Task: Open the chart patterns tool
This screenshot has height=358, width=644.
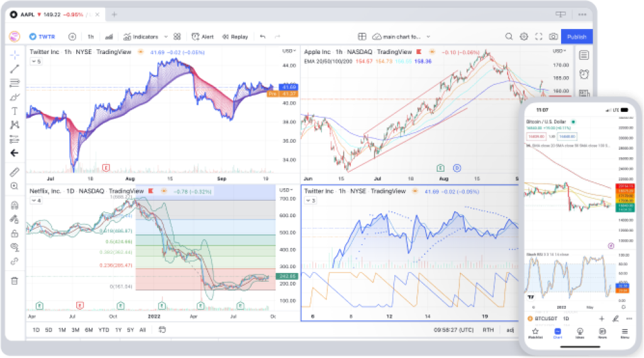Action: point(14,125)
